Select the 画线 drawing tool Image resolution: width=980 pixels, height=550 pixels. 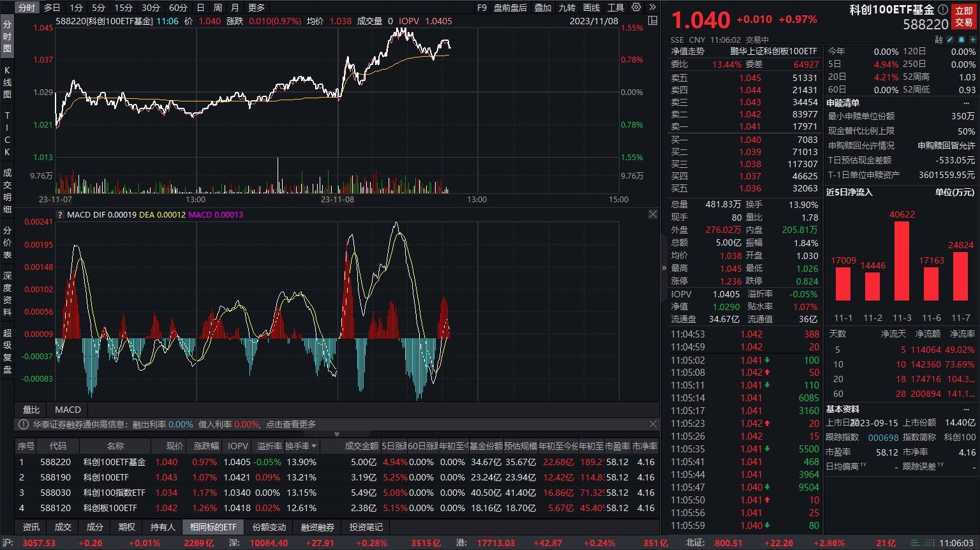point(593,7)
